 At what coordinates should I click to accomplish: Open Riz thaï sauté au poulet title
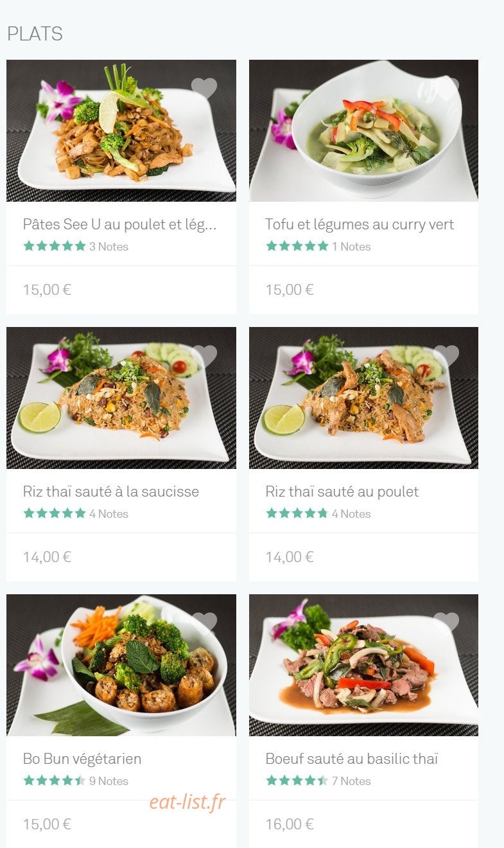point(342,491)
